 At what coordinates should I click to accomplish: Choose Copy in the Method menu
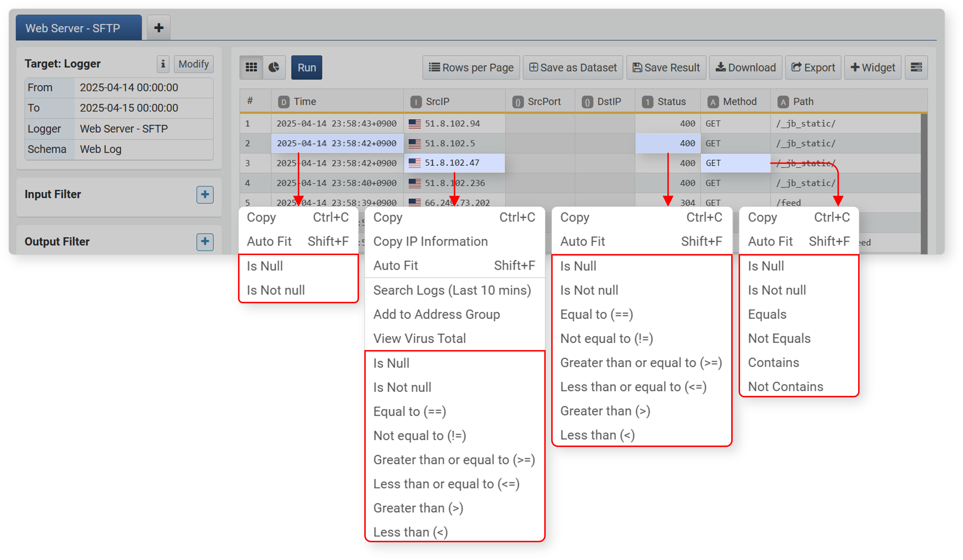tap(799, 217)
